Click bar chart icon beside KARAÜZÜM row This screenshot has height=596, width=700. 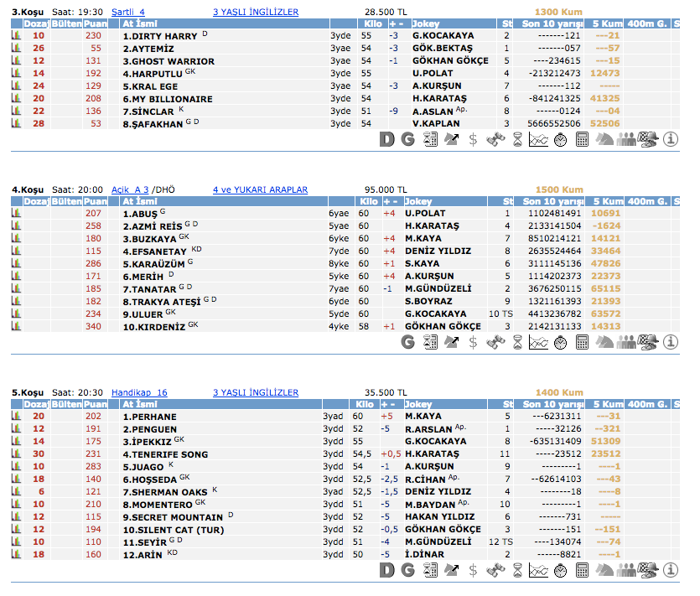(16, 263)
